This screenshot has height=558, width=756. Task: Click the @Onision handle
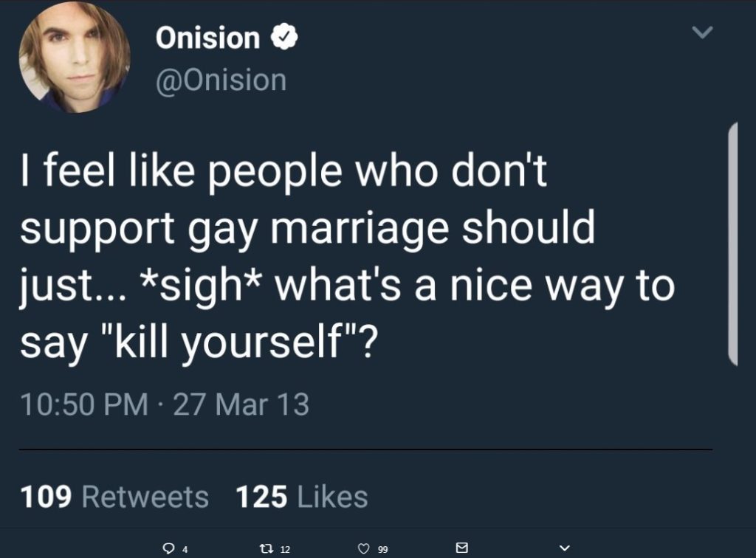pos(221,79)
